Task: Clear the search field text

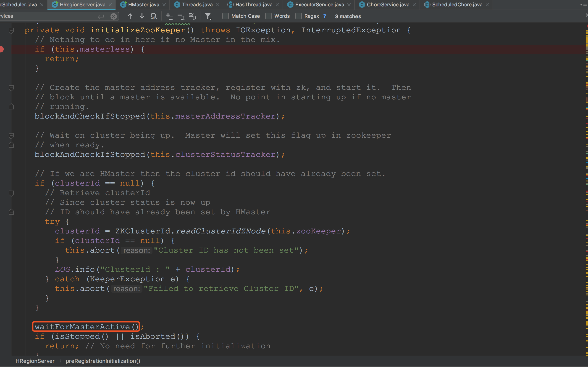Action: (x=113, y=16)
